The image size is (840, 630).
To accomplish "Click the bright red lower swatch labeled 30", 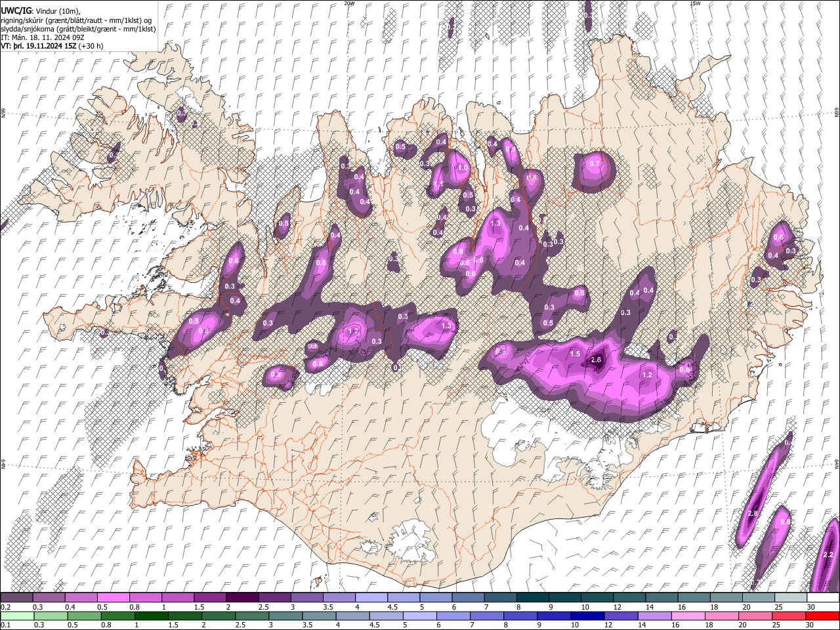I will pyautogui.click(x=822, y=616).
